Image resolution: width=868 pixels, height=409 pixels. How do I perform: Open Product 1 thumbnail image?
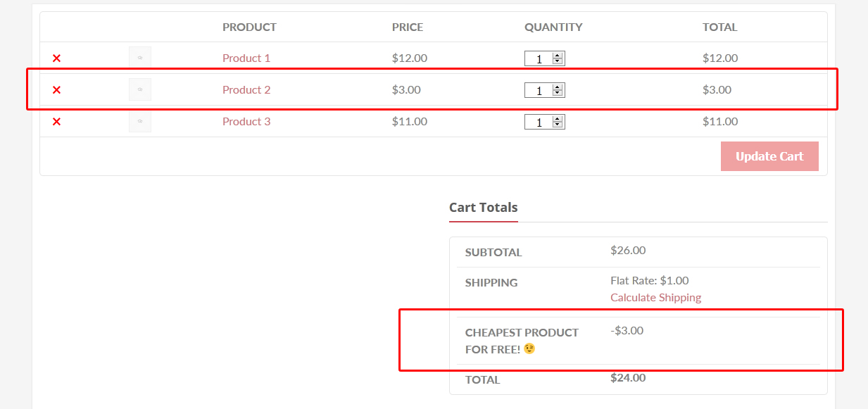(140, 58)
